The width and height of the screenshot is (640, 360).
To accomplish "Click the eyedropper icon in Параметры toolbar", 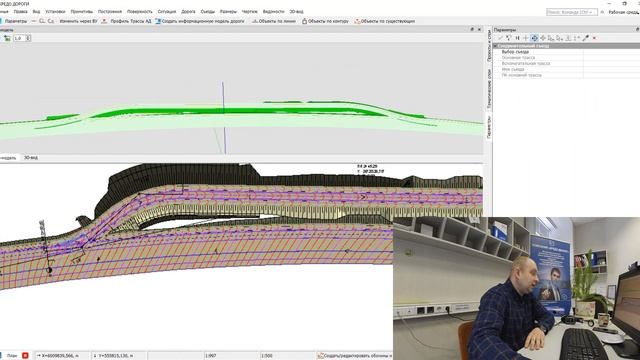I will 586,38.
